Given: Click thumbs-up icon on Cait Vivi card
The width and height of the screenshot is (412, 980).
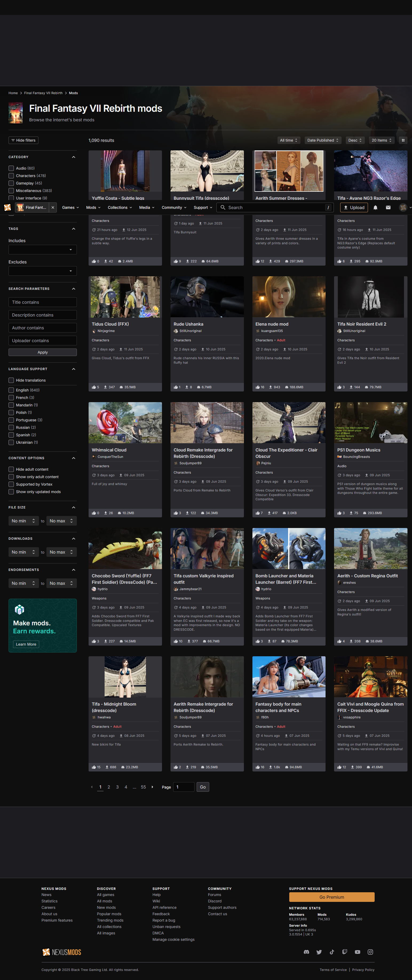Looking at the screenshot, I should tap(339, 767).
